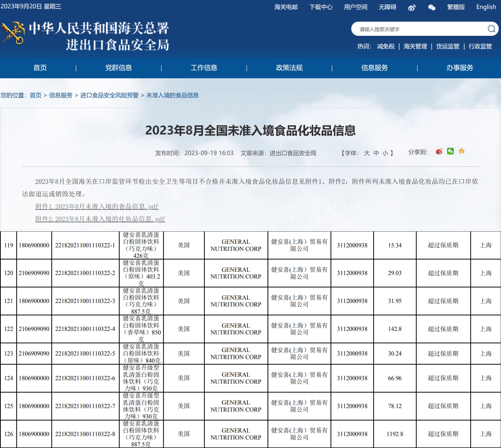Click row number 121 cell
The height and width of the screenshot is (448, 501).
pos(9,301)
